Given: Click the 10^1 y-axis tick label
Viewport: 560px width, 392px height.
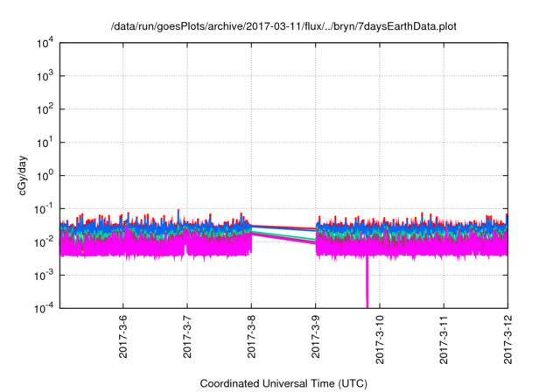Looking at the screenshot, I should pos(45,143).
